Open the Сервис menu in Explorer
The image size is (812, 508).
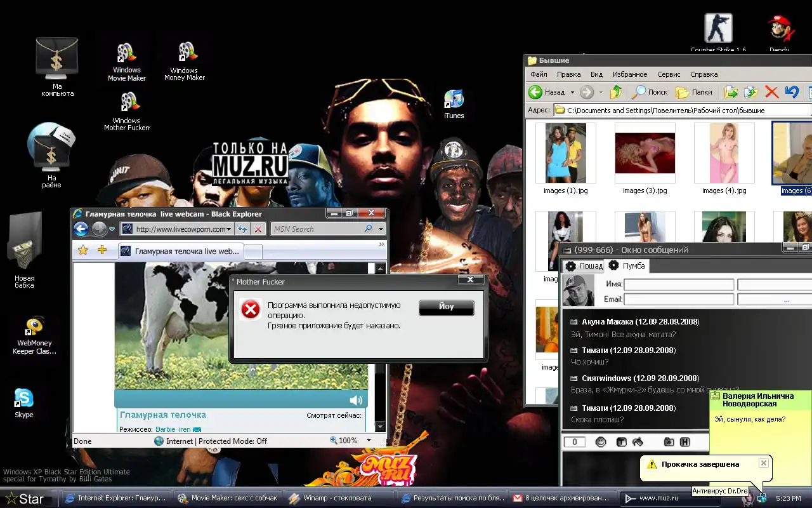click(669, 74)
